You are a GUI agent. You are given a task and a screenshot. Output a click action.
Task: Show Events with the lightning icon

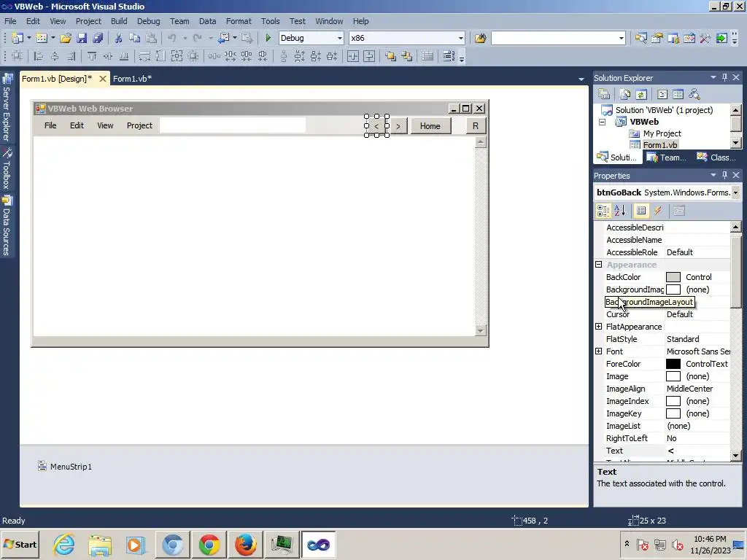coord(658,211)
